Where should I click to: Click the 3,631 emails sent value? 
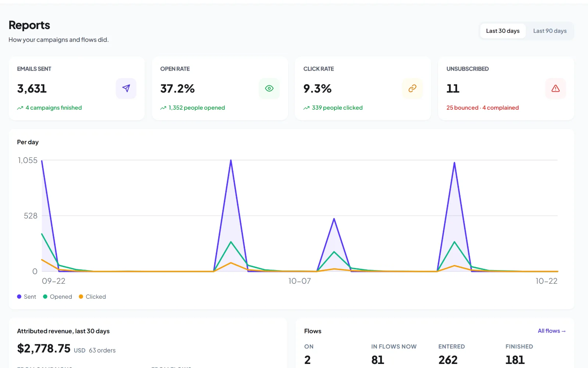32,89
